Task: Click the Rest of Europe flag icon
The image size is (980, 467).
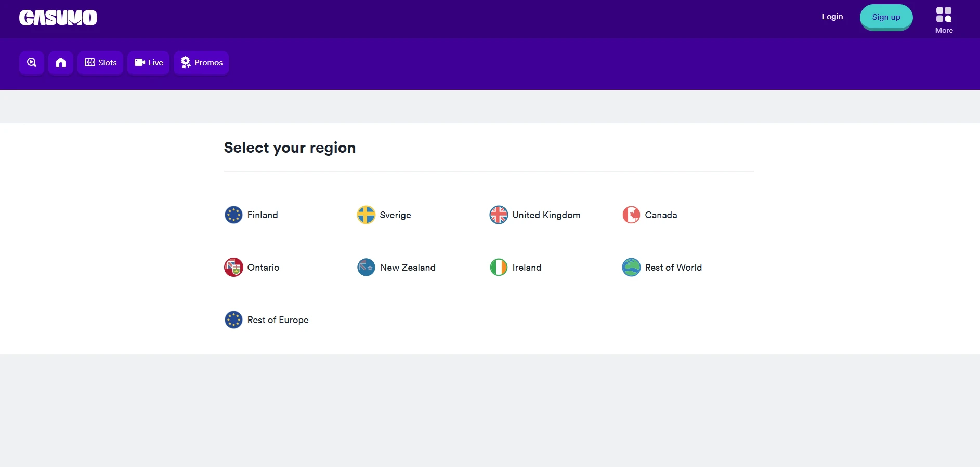Action: coord(233,320)
